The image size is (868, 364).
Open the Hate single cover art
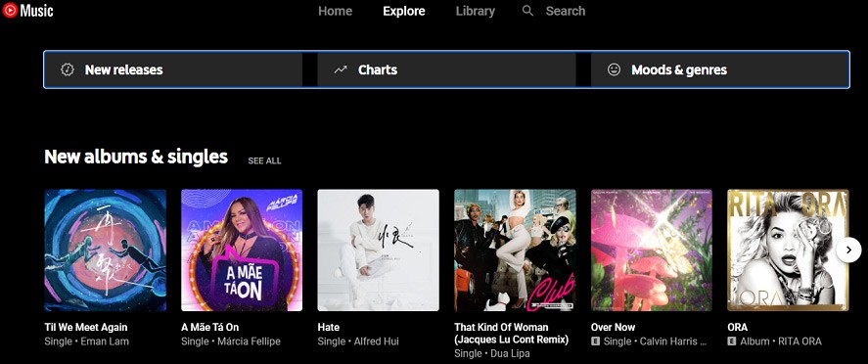[378, 250]
